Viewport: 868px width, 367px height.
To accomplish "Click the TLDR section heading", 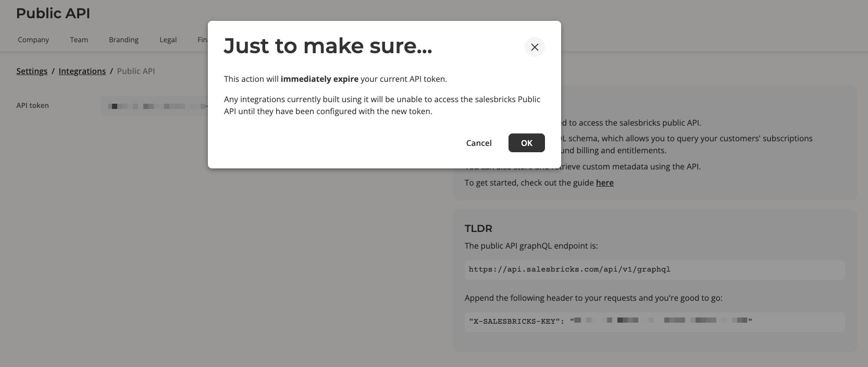I will tap(478, 228).
